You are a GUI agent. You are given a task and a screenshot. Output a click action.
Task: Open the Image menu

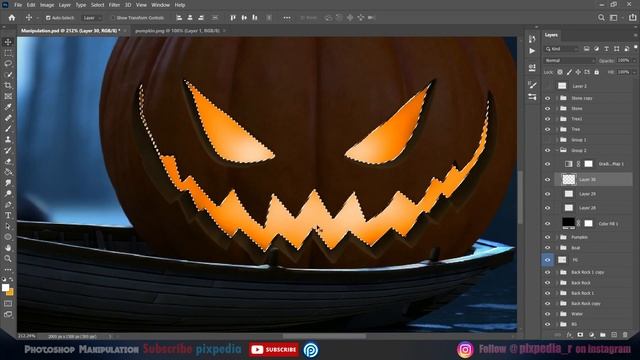point(47,5)
